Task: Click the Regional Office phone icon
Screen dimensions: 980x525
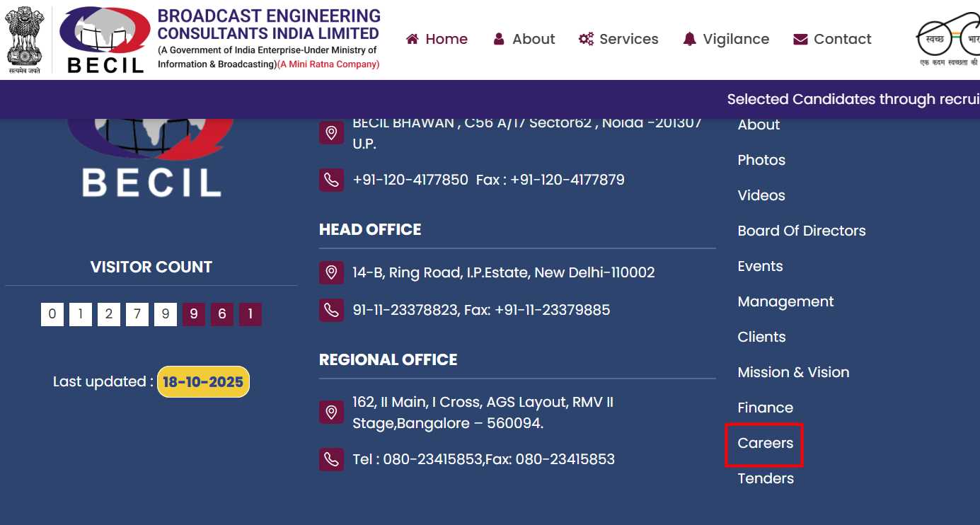Action: (331, 459)
